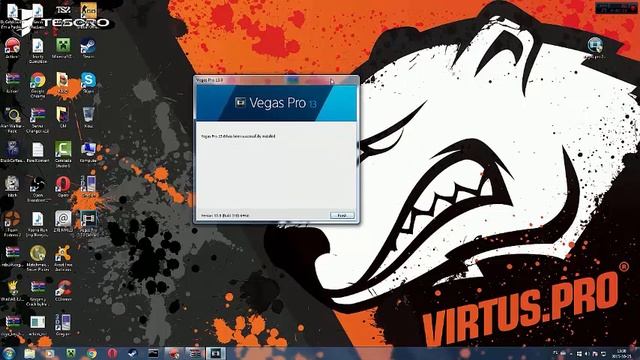Open the Minecraft desktop icon

click(x=63, y=48)
